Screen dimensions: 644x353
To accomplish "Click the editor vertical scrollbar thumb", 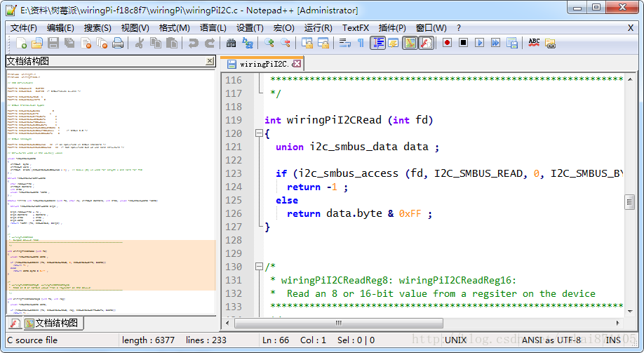I will (630, 202).
